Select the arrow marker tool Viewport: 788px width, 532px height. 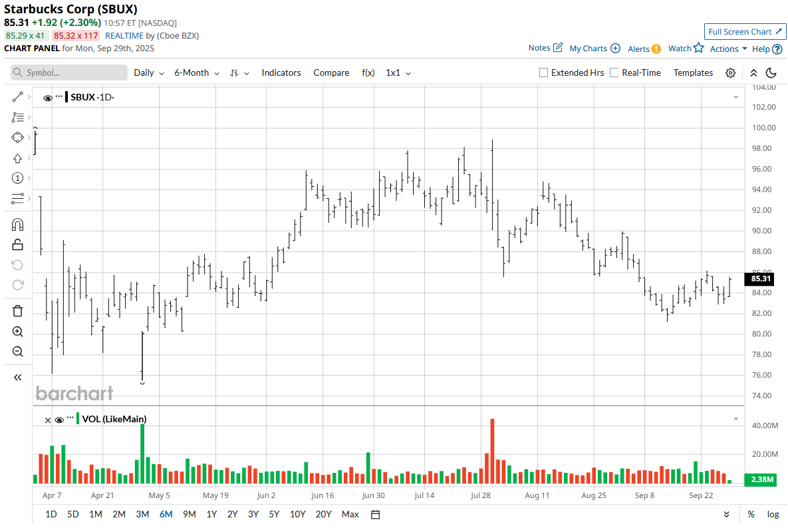17,158
